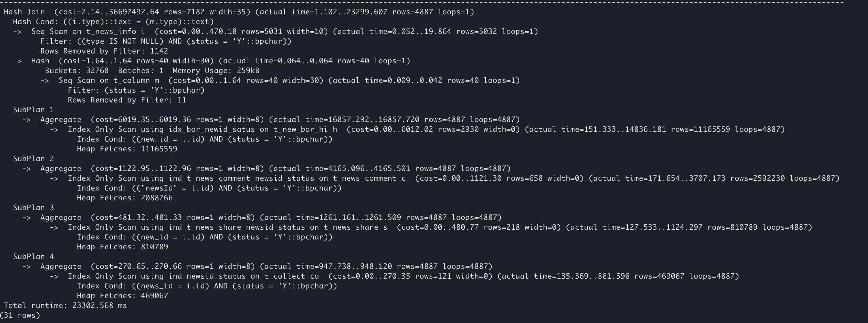Click the news_id Index Cond line
Image resolution: width=868 pixels, height=323 pixels.
coord(207,286)
